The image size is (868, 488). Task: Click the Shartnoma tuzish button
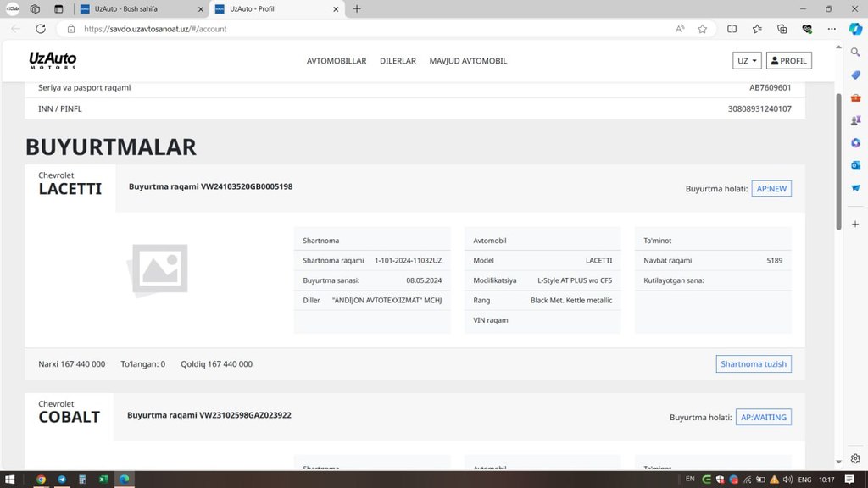(754, 364)
